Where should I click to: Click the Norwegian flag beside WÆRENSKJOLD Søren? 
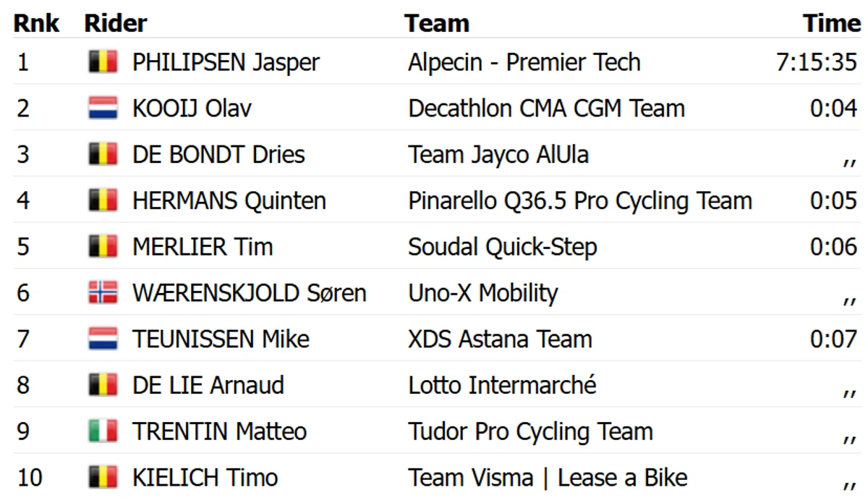tap(103, 292)
